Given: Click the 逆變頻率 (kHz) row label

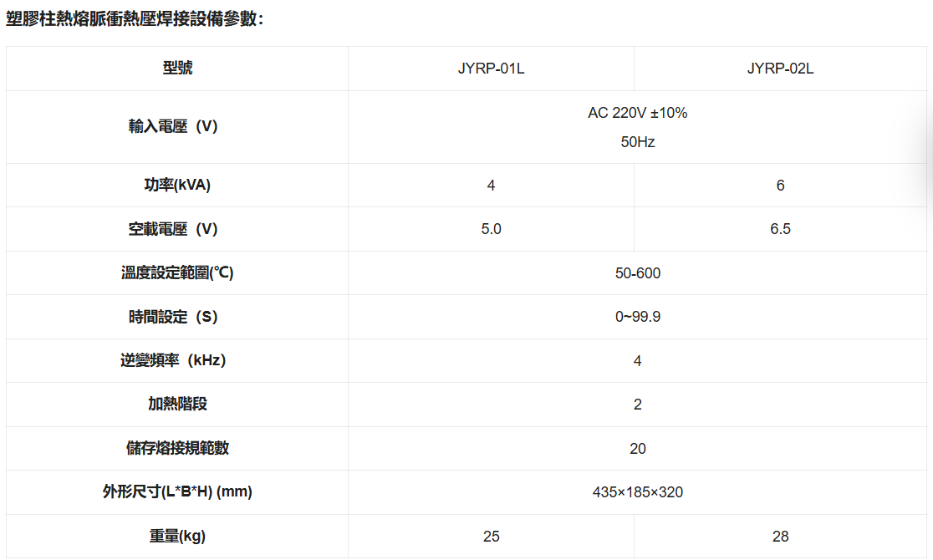Looking at the screenshot, I should [173, 361].
